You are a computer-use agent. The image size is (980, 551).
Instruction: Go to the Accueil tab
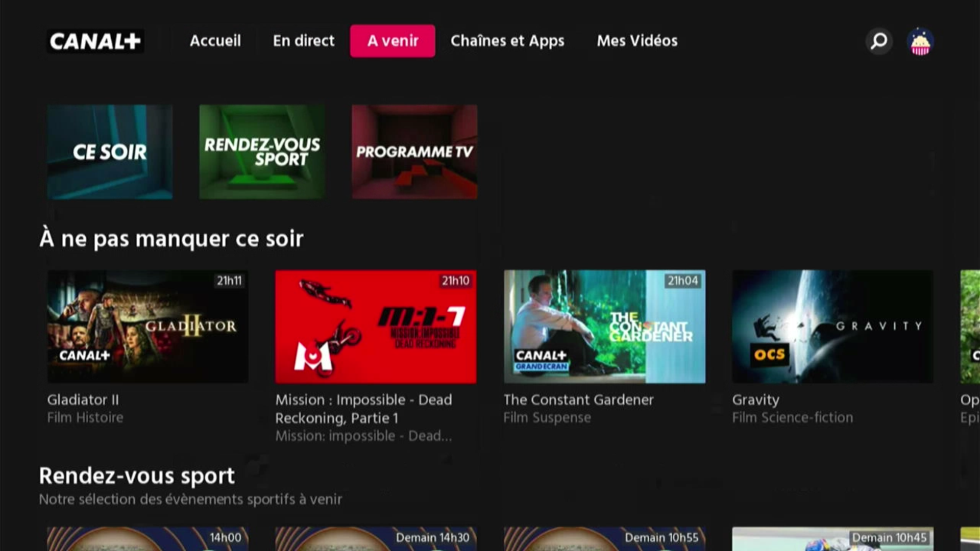click(x=215, y=41)
